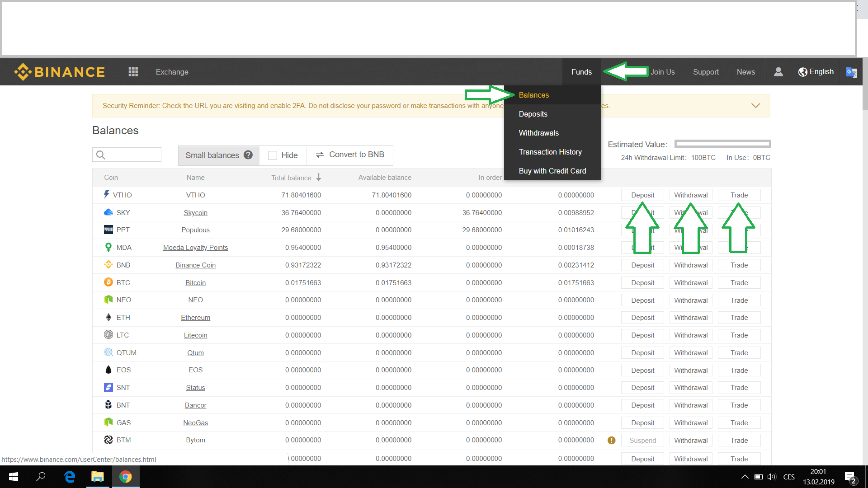Viewport: 868px width, 488px height.
Task: Click the NEO coin icon
Action: coord(108,300)
